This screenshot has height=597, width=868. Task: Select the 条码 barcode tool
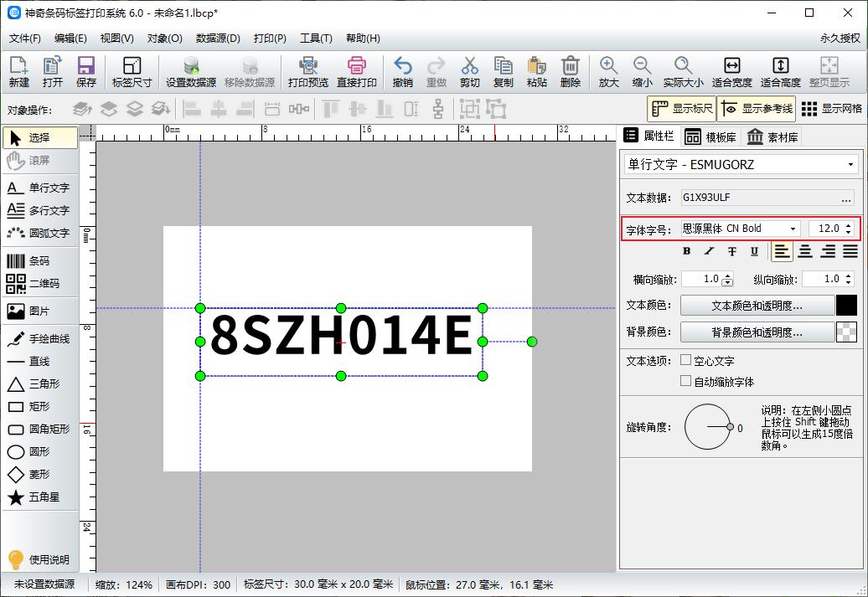coord(39,262)
